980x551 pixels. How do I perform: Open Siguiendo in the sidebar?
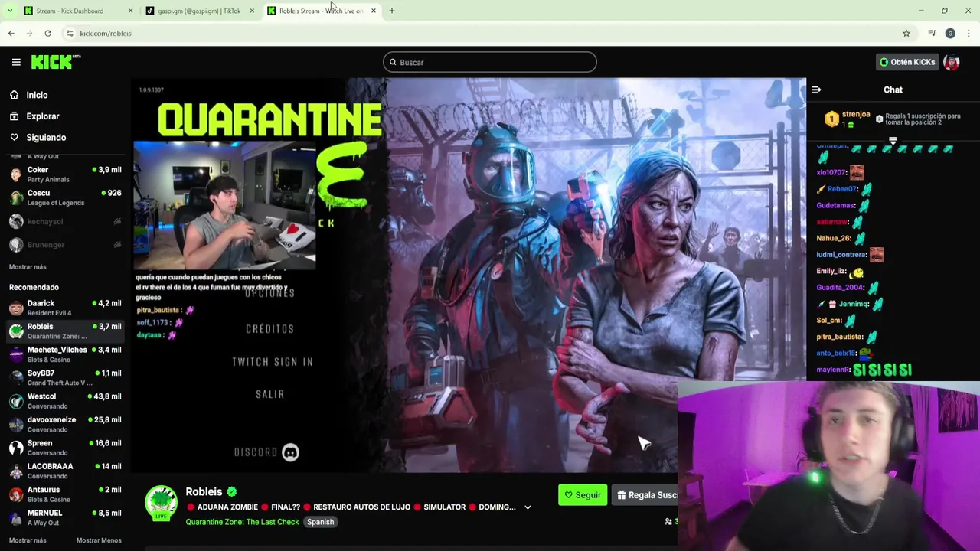tap(46, 138)
